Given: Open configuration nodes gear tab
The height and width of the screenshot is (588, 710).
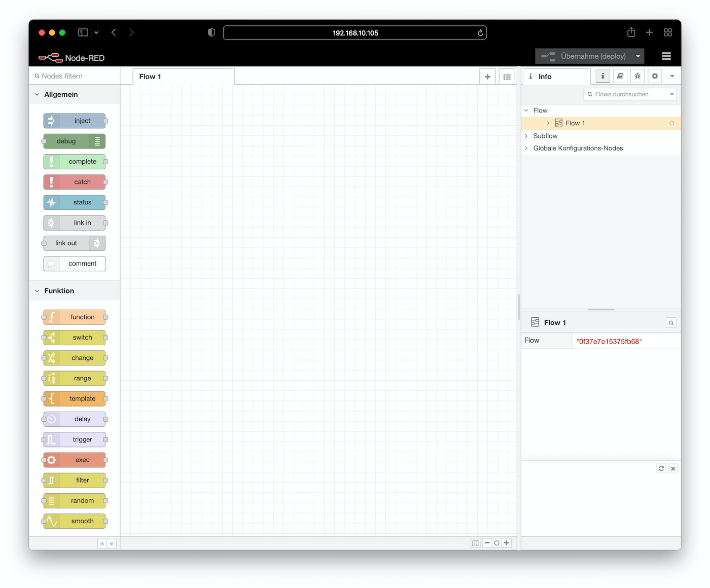Looking at the screenshot, I should (655, 76).
